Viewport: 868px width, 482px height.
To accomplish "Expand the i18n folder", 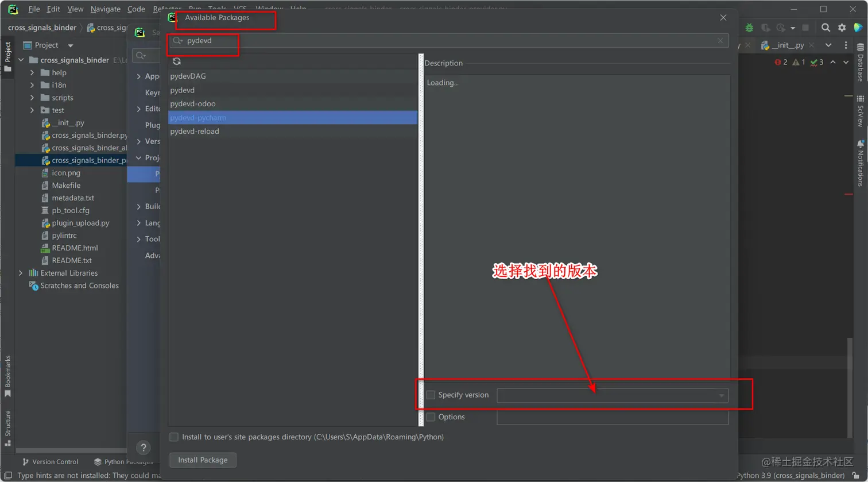I will tap(32, 85).
